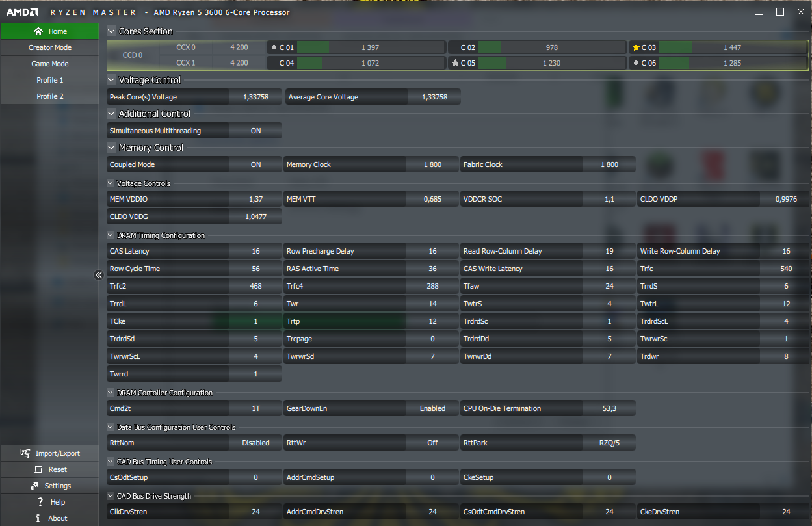Click ClkDrvStren value 24

tap(255, 512)
